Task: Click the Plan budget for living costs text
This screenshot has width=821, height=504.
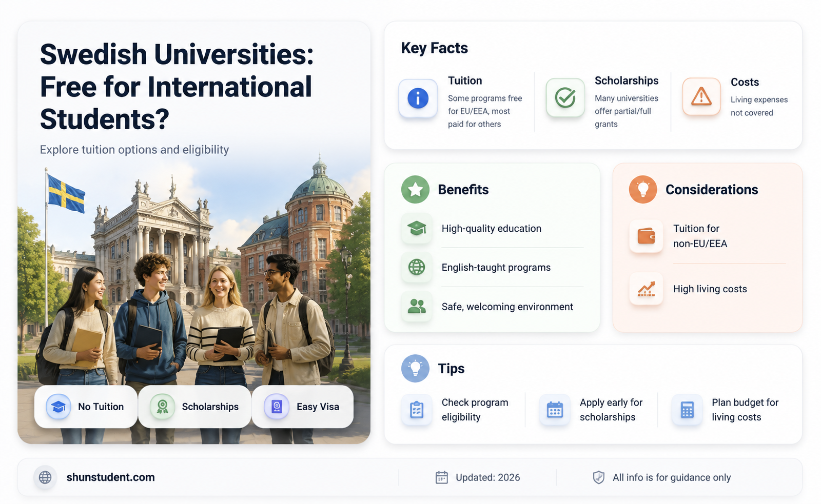Action: click(745, 410)
